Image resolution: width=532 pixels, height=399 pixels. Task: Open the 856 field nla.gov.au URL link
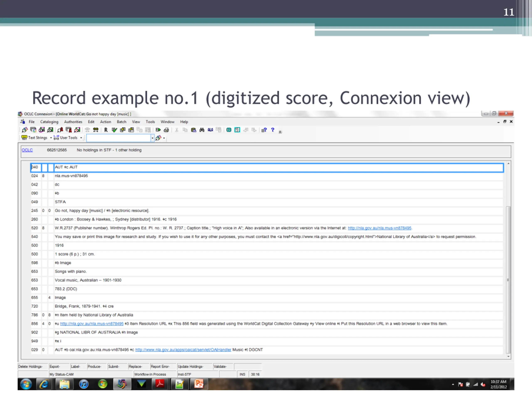[92, 324]
